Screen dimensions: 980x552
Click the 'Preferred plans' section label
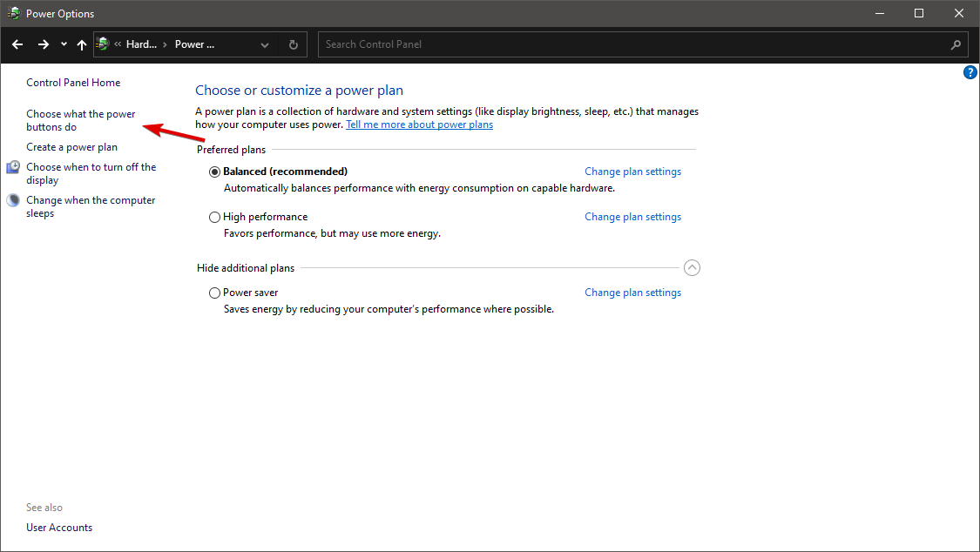click(x=231, y=150)
